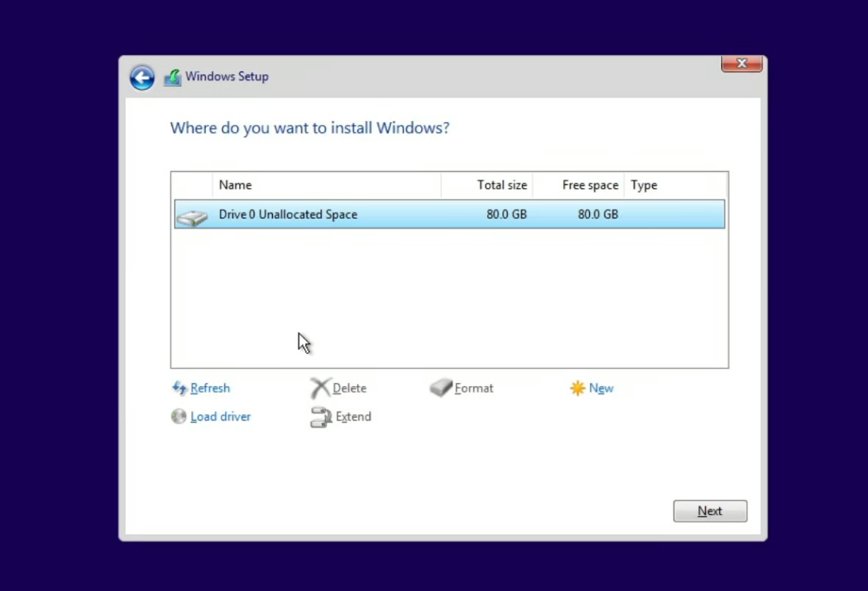The width and height of the screenshot is (868, 591).
Task: Click the Total size column header
Action: [x=502, y=185]
